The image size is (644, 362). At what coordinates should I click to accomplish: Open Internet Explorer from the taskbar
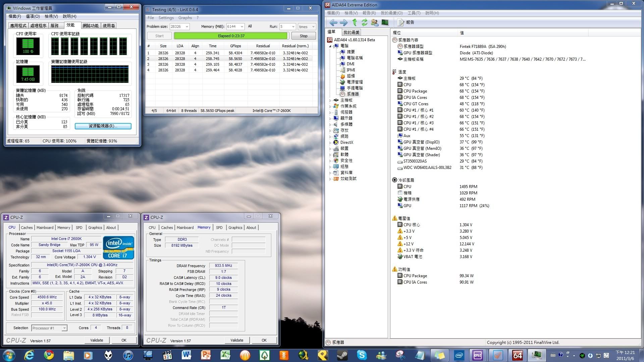click(x=29, y=355)
